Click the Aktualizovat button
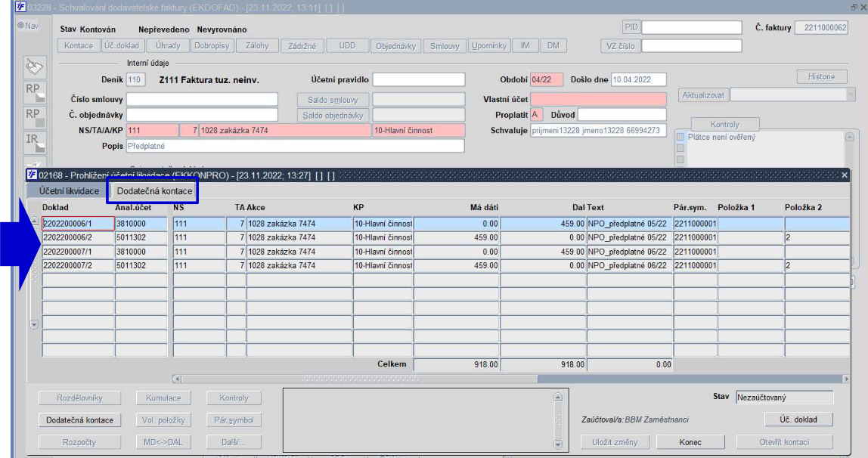The width and height of the screenshot is (868, 458). [x=703, y=95]
